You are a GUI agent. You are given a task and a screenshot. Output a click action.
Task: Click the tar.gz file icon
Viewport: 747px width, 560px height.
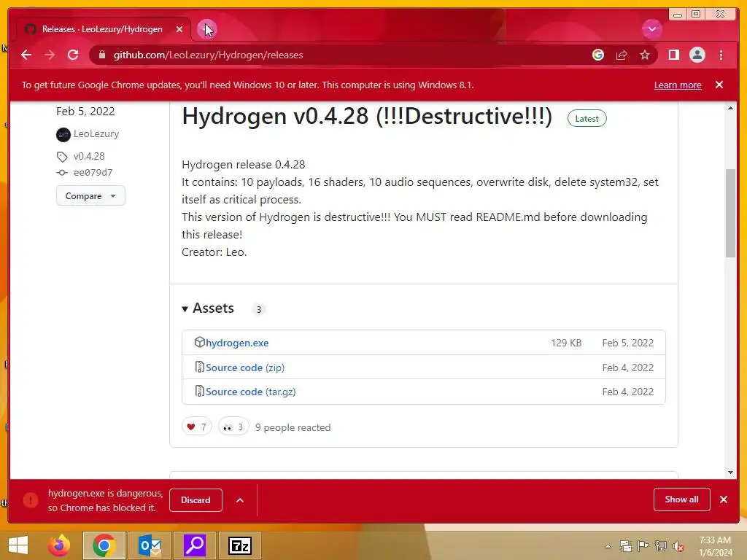point(200,391)
